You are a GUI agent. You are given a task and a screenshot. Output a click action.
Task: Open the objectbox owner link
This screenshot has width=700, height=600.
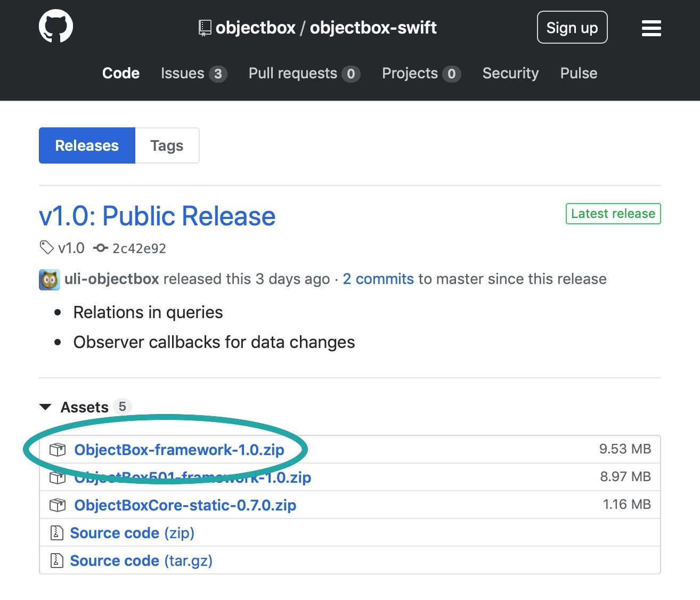[x=255, y=28]
